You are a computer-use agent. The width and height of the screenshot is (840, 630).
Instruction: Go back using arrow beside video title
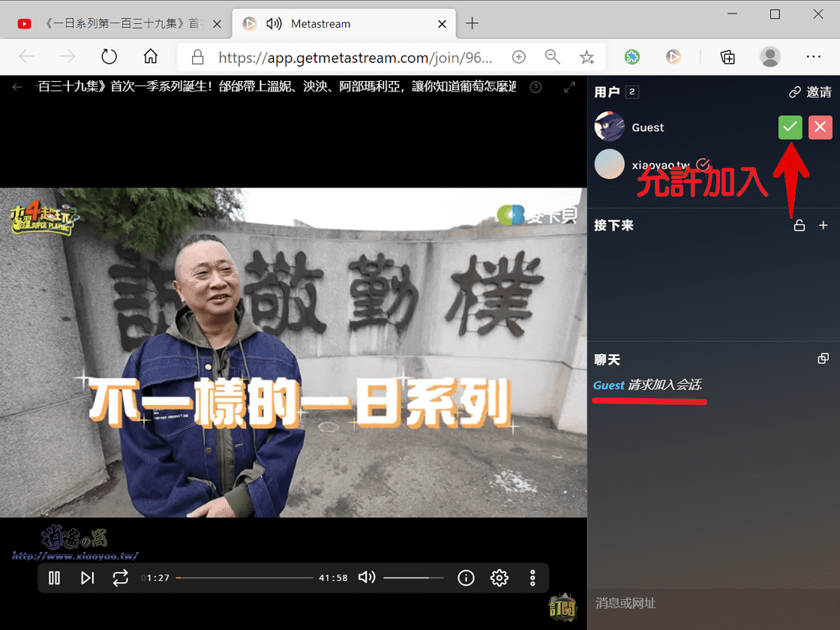click(17, 87)
